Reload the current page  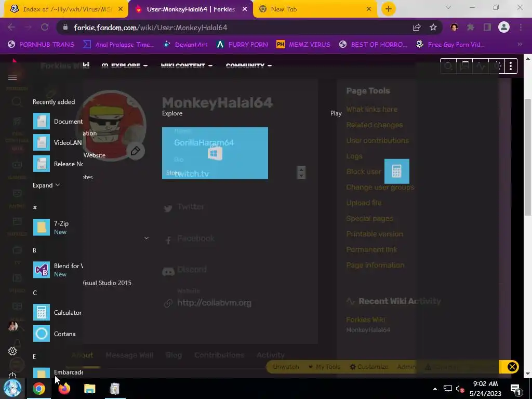45,28
